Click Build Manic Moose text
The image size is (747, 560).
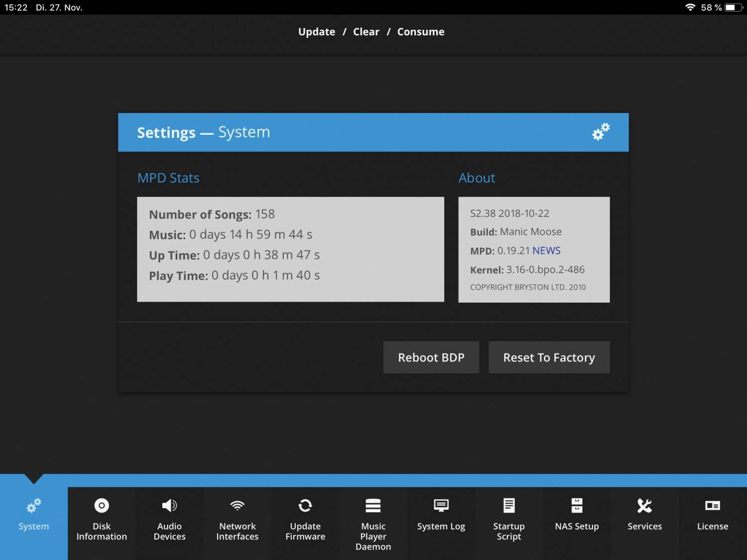(516, 232)
